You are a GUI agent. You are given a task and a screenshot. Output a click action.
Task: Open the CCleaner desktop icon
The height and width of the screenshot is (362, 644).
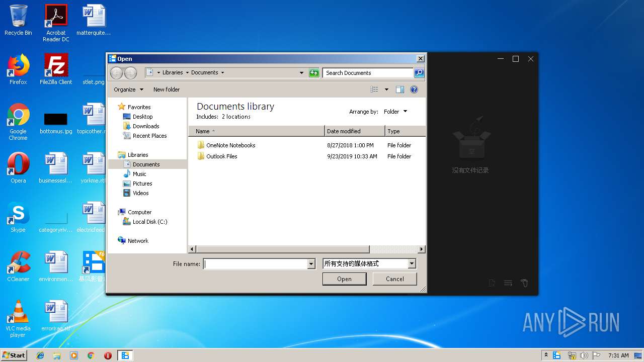18,266
